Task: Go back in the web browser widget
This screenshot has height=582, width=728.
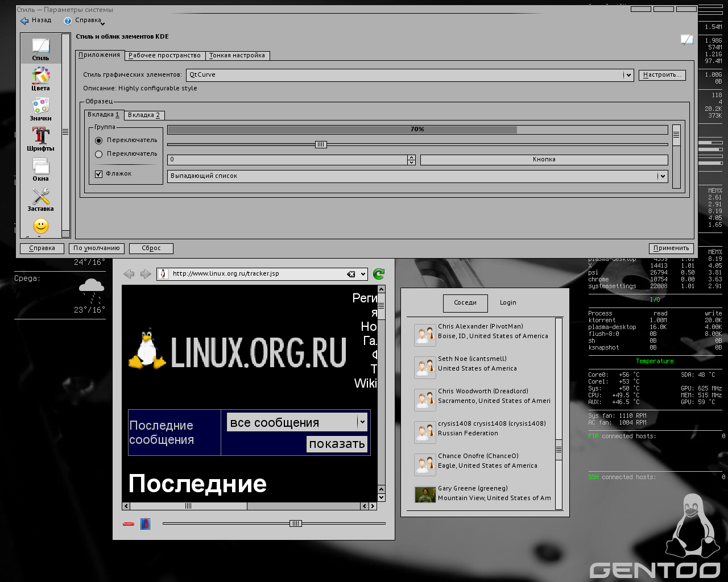Action: pos(129,274)
